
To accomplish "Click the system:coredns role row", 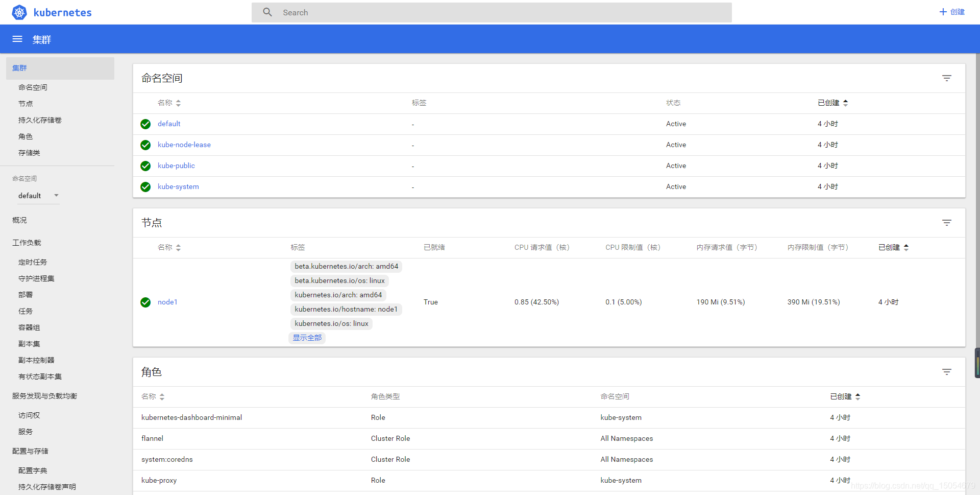I will pyautogui.click(x=549, y=460).
